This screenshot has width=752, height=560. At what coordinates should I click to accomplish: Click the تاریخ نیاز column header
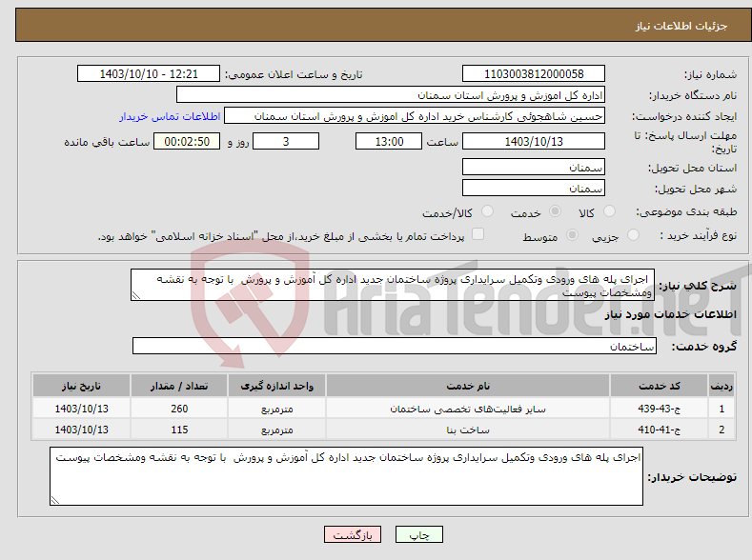(x=82, y=386)
